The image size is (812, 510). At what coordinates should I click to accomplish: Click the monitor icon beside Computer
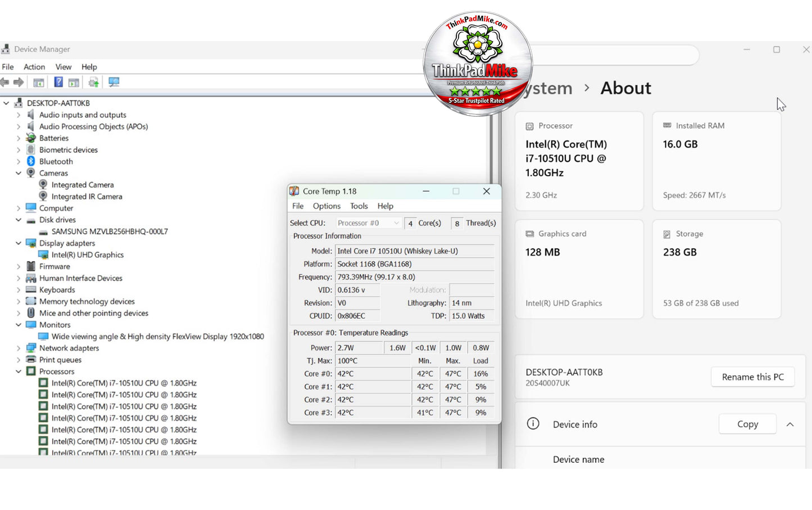click(31, 208)
